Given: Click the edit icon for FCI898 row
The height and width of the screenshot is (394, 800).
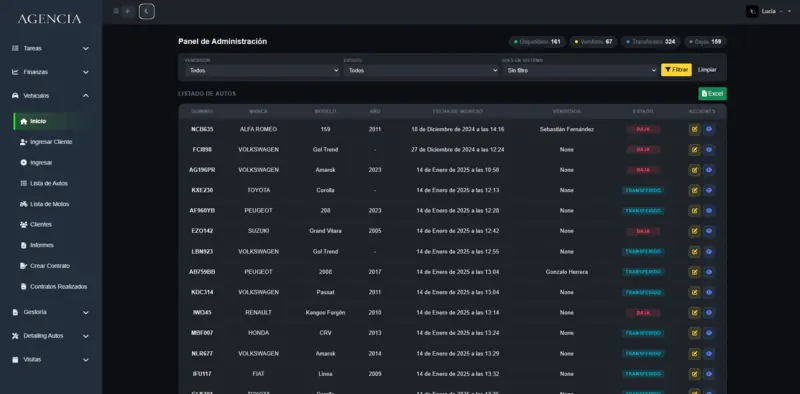Looking at the screenshot, I should tap(694, 150).
